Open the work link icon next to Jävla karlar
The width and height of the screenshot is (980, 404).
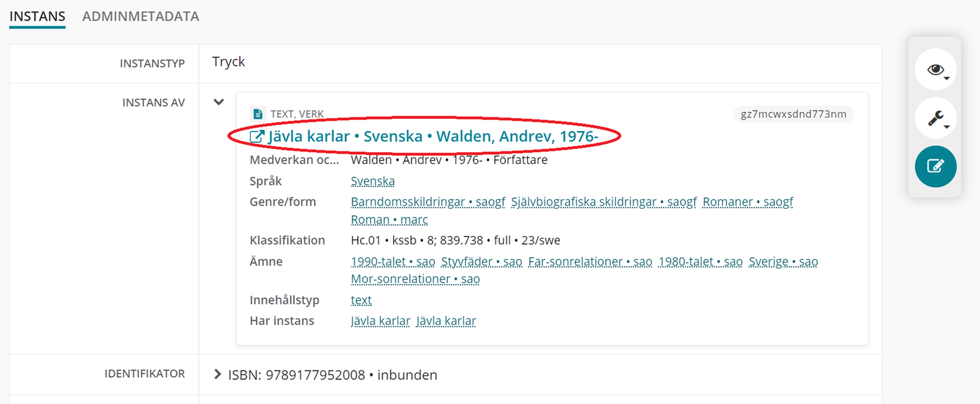point(256,136)
